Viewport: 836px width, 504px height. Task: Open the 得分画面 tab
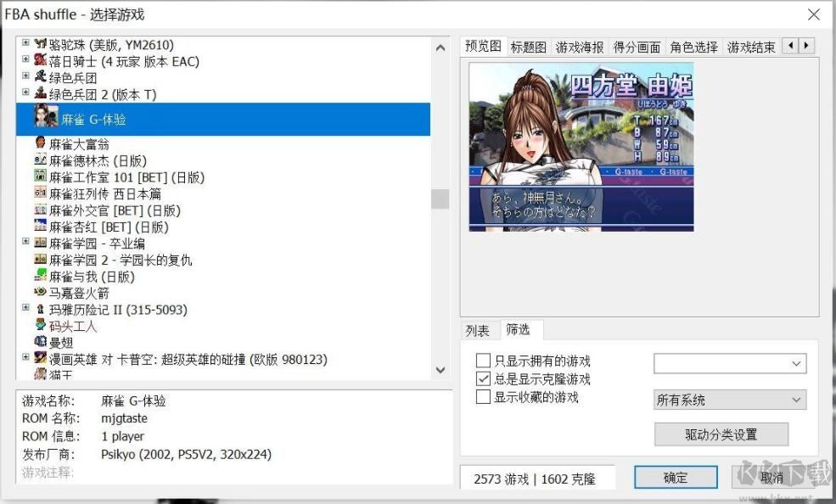point(637,48)
